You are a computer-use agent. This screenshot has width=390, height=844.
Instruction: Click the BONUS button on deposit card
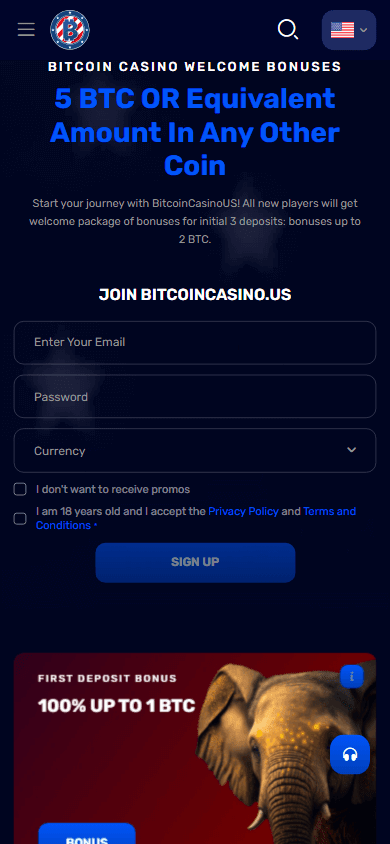[x=87, y=834]
